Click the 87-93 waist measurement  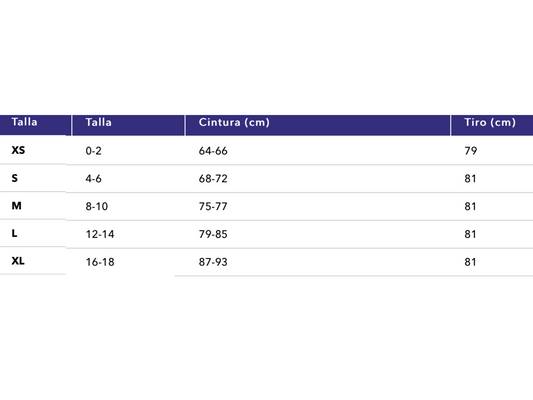tap(213, 262)
